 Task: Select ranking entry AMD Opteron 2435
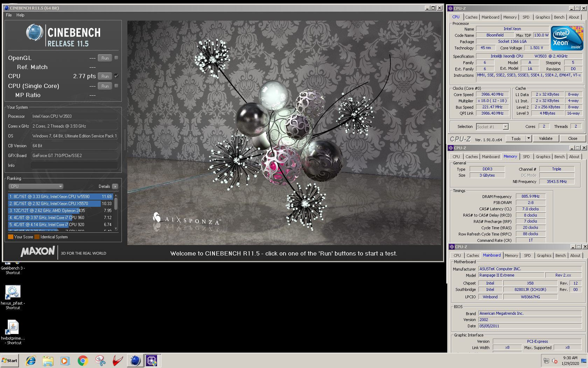tap(60, 211)
